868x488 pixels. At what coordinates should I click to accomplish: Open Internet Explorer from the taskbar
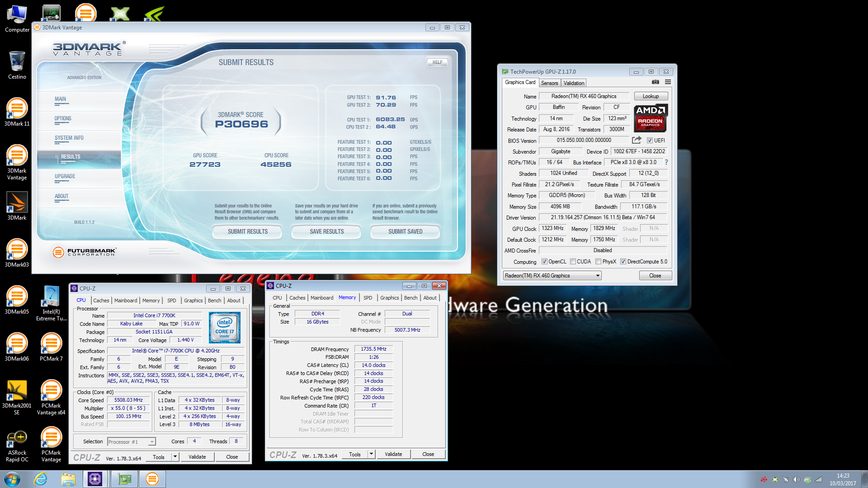(x=41, y=479)
